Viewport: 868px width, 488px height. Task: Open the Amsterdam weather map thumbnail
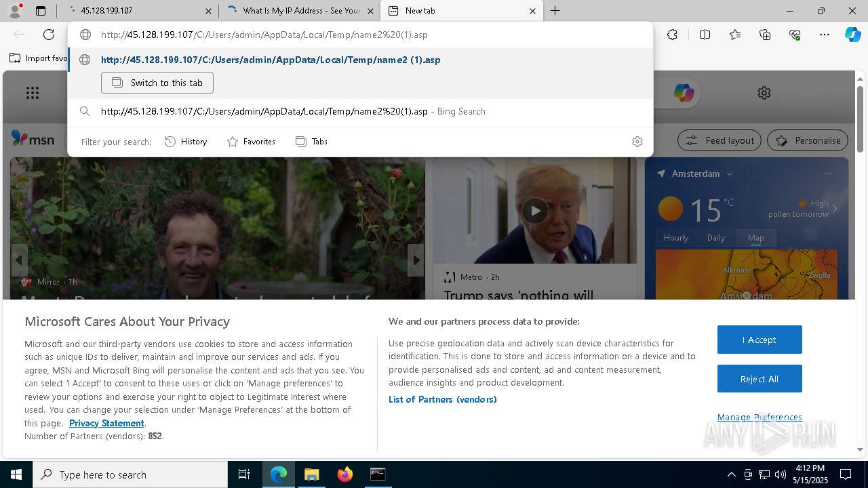[x=746, y=274]
